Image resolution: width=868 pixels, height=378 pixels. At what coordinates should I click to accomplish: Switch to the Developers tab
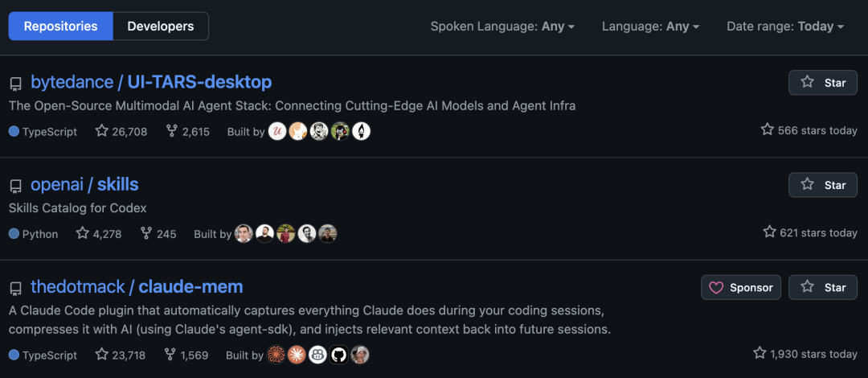point(161,27)
